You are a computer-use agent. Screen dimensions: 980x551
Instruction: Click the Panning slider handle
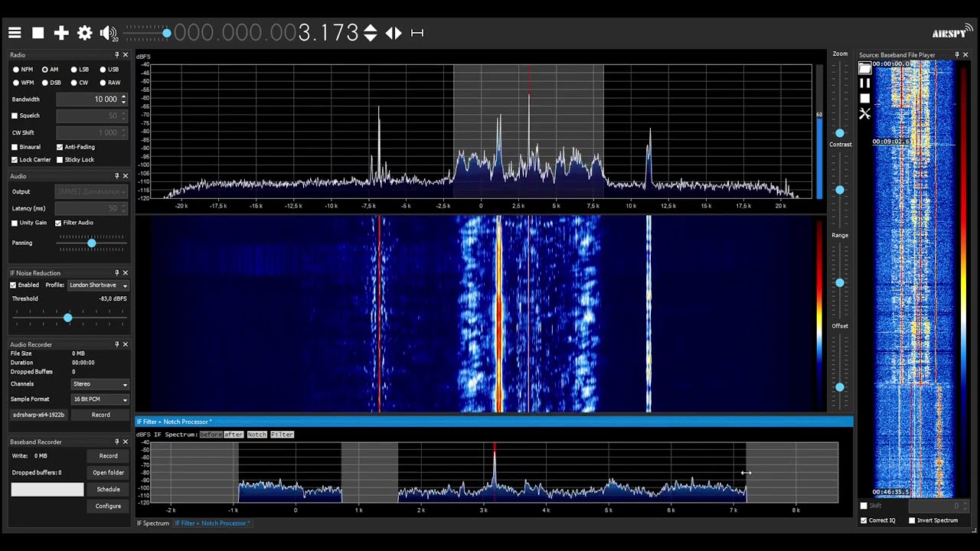pyautogui.click(x=92, y=243)
